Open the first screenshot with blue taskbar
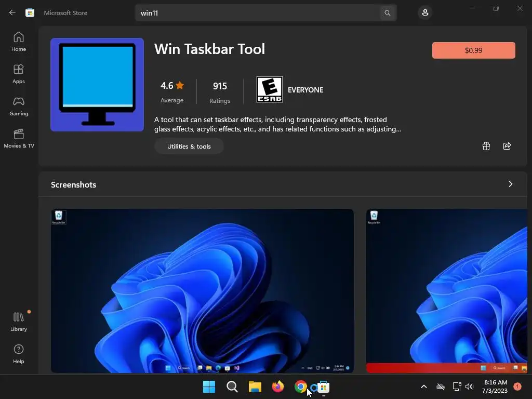The image size is (532, 399). (202, 291)
